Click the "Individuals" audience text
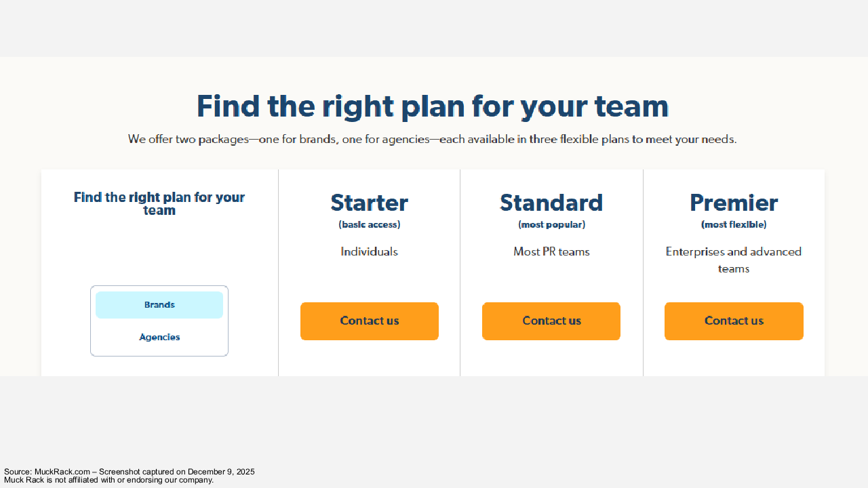The image size is (868, 488). tap(370, 252)
